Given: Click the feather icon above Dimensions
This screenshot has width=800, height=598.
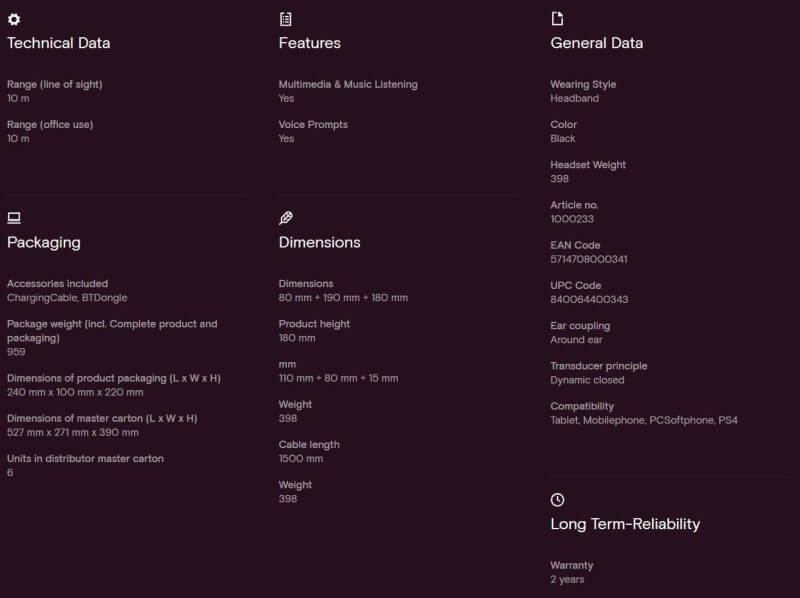Looking at the screenshot, I should (x=286, y=218).
